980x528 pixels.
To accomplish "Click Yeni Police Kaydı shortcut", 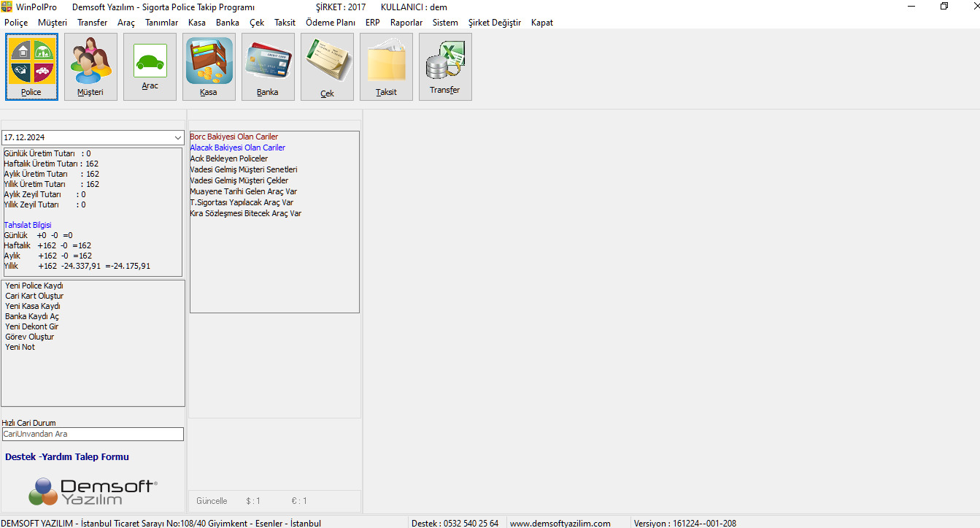I will pyautogui.click(x=34, y=286).
